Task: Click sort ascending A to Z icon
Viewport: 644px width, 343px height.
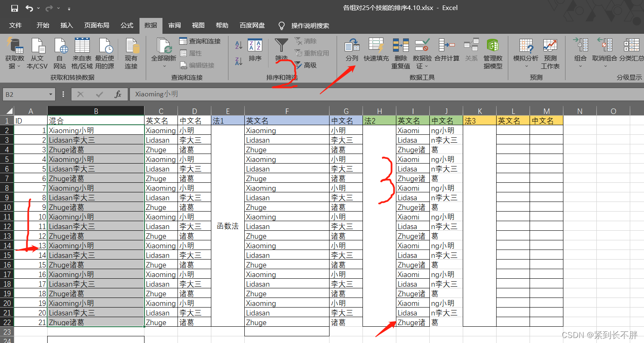Action: 238,45
